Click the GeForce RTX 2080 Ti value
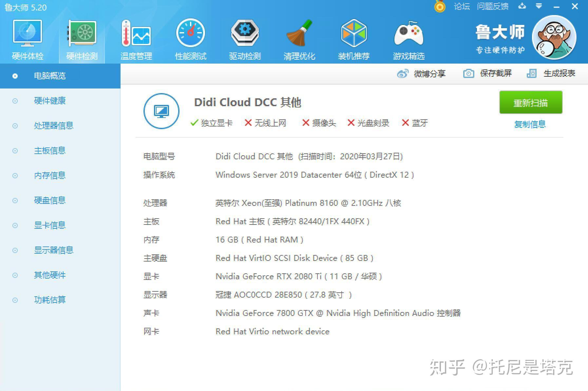Viewport: 588px width, 391px height. (x=299, y=277)
